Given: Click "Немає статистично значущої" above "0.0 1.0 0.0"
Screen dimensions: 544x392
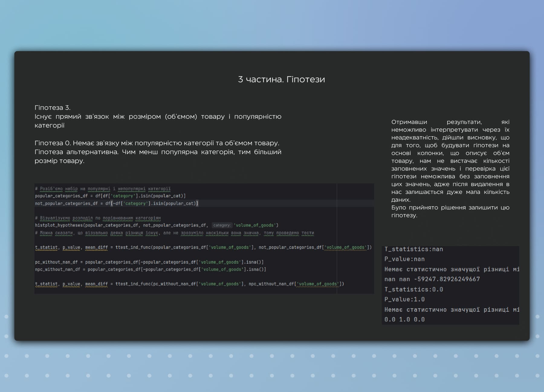Looking at the screenshot, I should pos(452,310).
